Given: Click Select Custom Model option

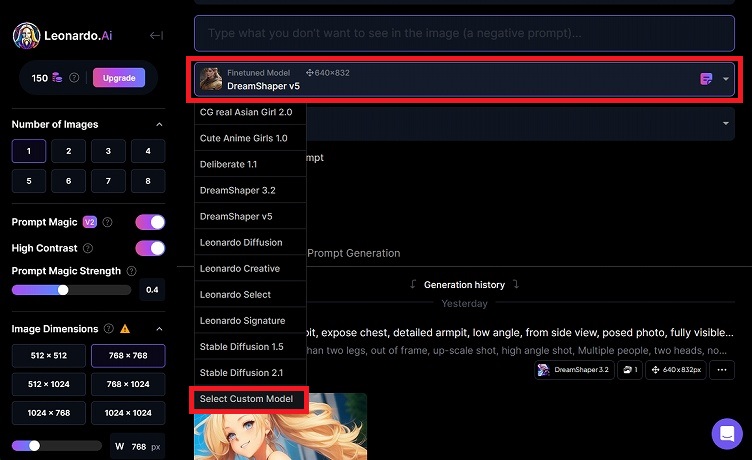Looking at the screenshot, I should (x=249, y=399).
